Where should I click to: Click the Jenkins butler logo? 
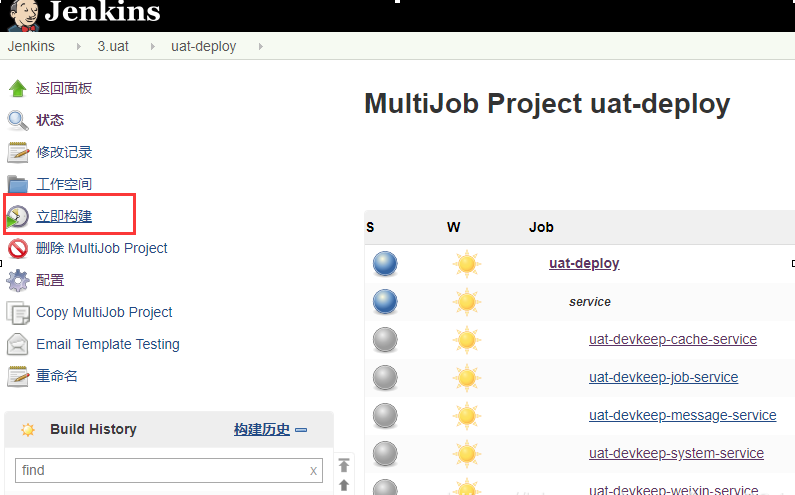pyautogui.click(x=23, y=15)
